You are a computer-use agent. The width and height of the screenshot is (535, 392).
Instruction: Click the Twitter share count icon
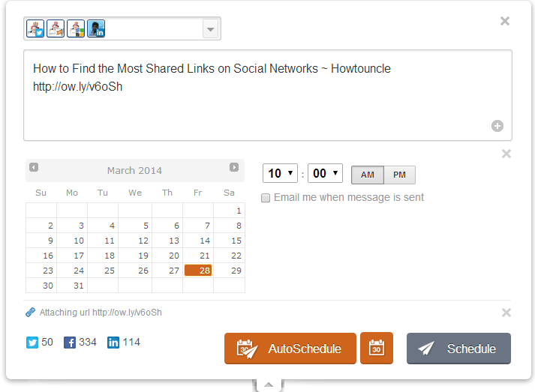(32, 343)
